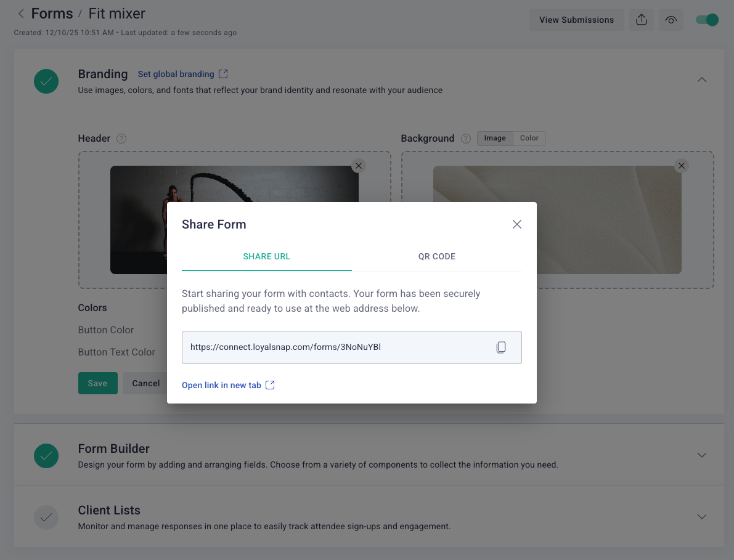This screenshot has width=734, height=560.
Task: Select the SHARE URL tab
Action: 266,256
